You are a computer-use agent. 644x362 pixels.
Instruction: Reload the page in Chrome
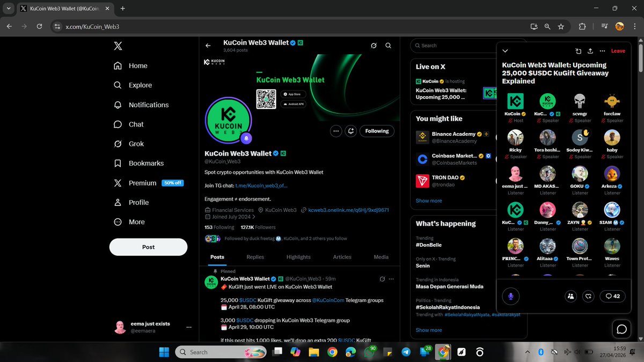pos(39,26)
